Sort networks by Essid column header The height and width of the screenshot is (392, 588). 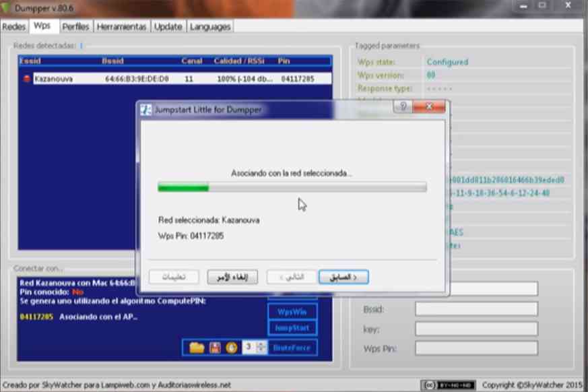(30, 61)
